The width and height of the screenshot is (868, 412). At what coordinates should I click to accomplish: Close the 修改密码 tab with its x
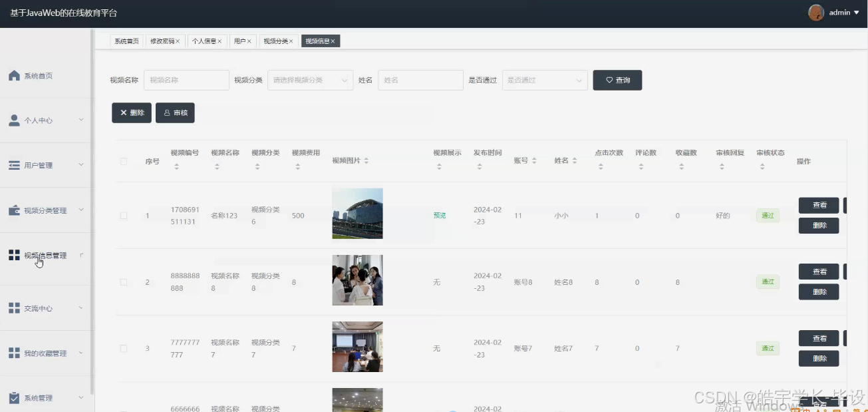pos(178,41)
